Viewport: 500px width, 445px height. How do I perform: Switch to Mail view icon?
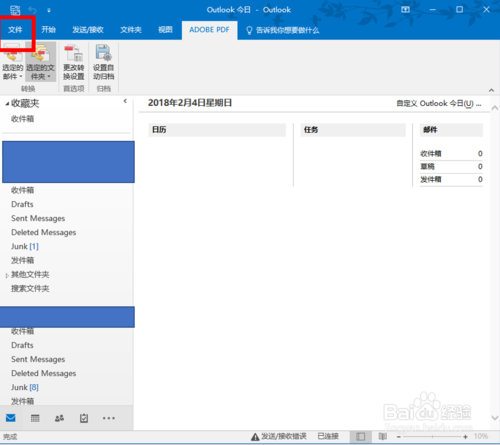tap(11, 418)
